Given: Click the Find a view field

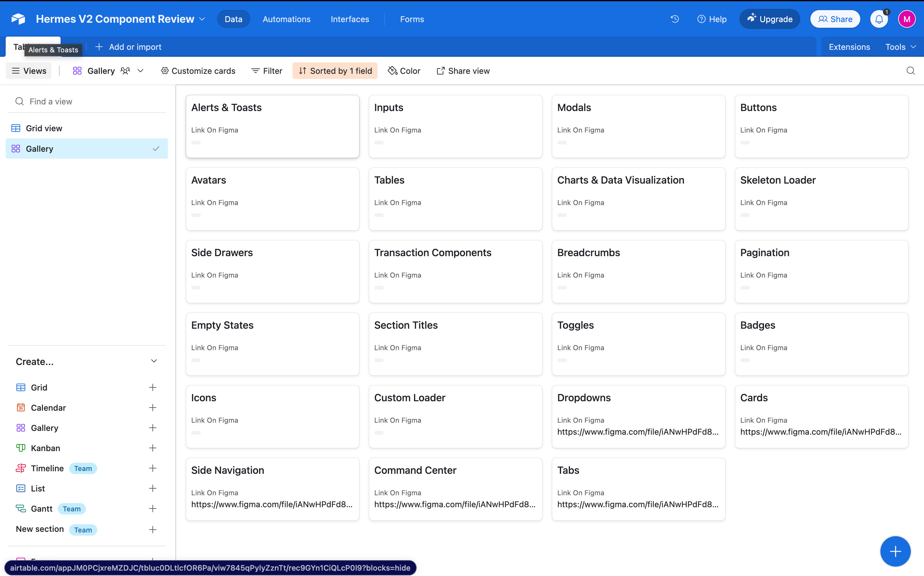Looking at the screenshot, I should tap(88, 101).
